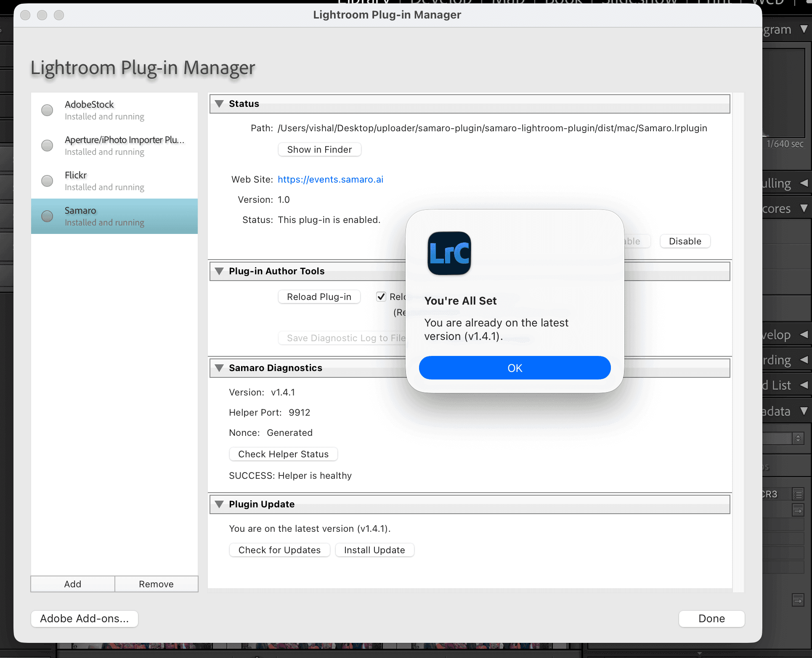Collapse the Metadata panel triangle in Lightroom

tap(804, 411)
